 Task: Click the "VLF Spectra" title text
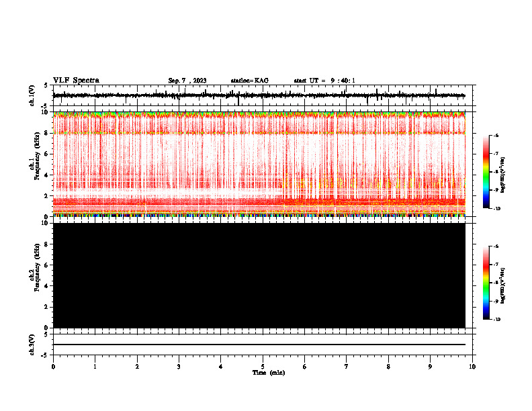click(76, 81)
